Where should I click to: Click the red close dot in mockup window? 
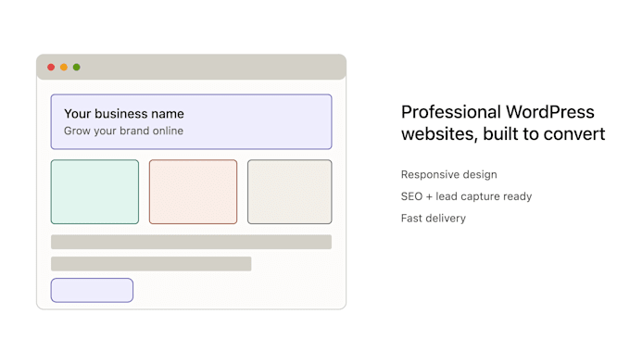tap(51, 67)
